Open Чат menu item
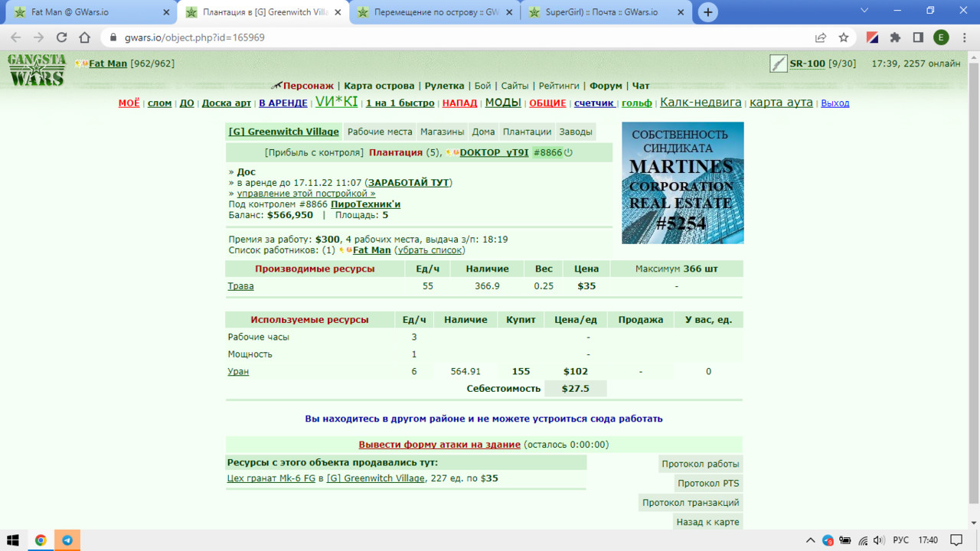Image resolution: width=980 pixels, height=551 pixels. tap(640, 86)
